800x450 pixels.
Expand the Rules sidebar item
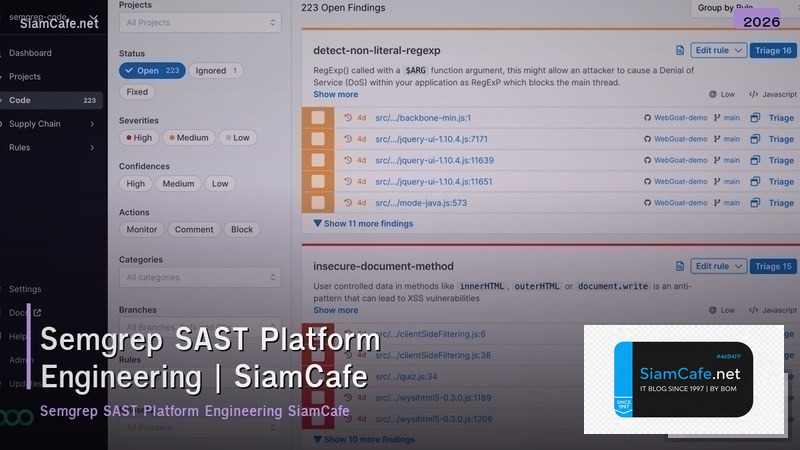click(51, 147)
